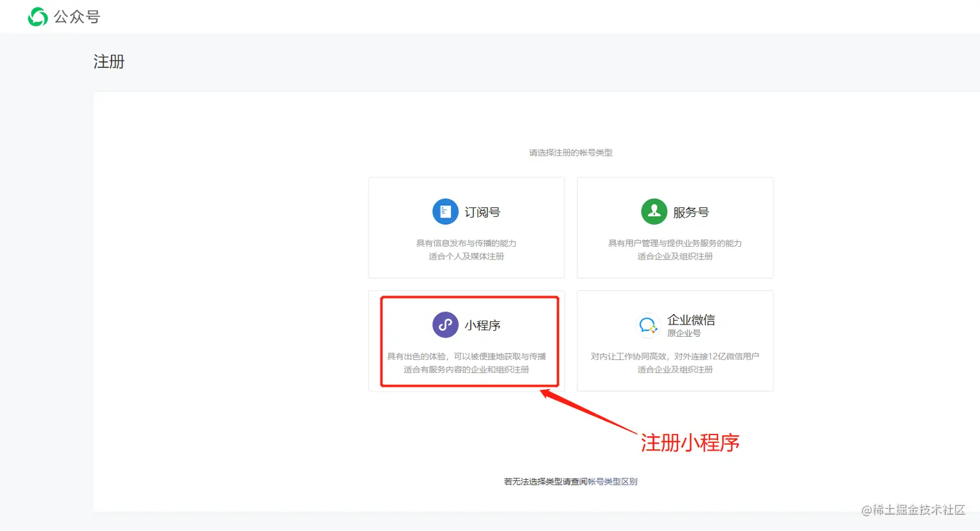Click the 原企业号 subtitle
The height and width of the screenshot is (531, 980).
[684, 333]
